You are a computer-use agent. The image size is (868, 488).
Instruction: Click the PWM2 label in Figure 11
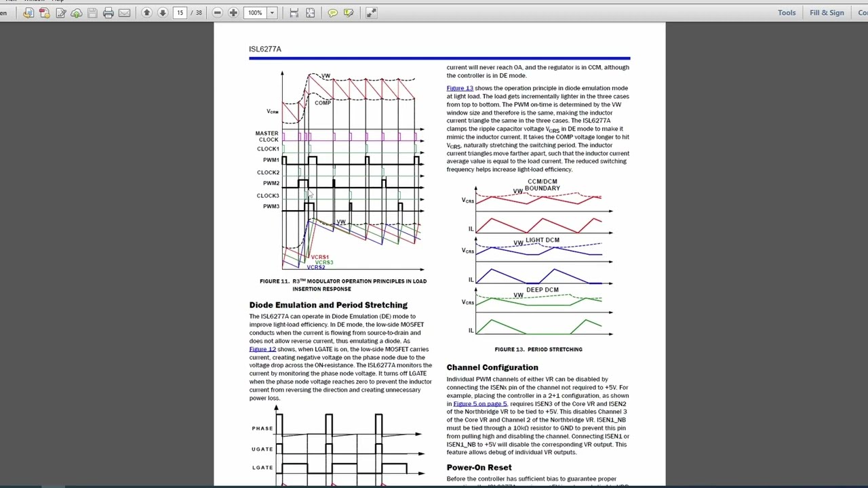click(x=271, y=184)
